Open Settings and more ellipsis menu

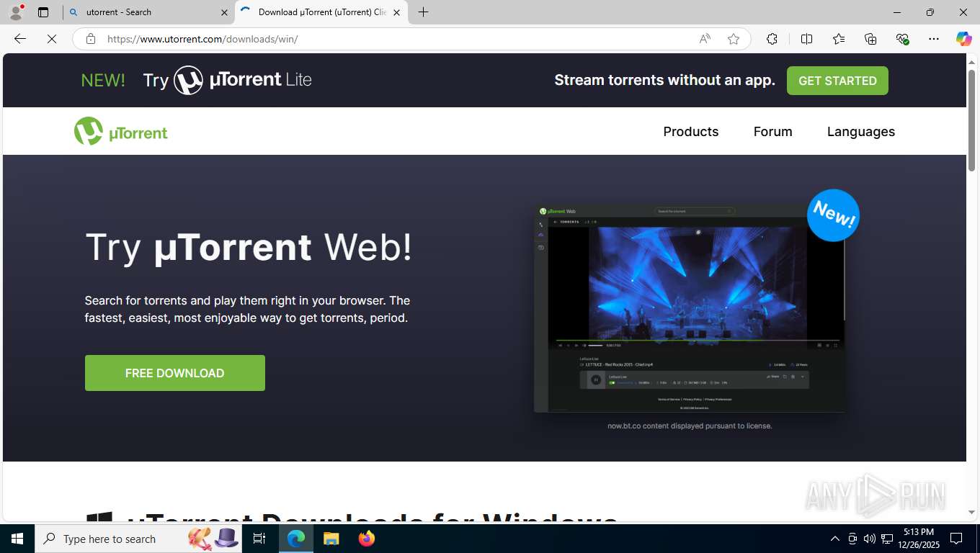[934, 39]
